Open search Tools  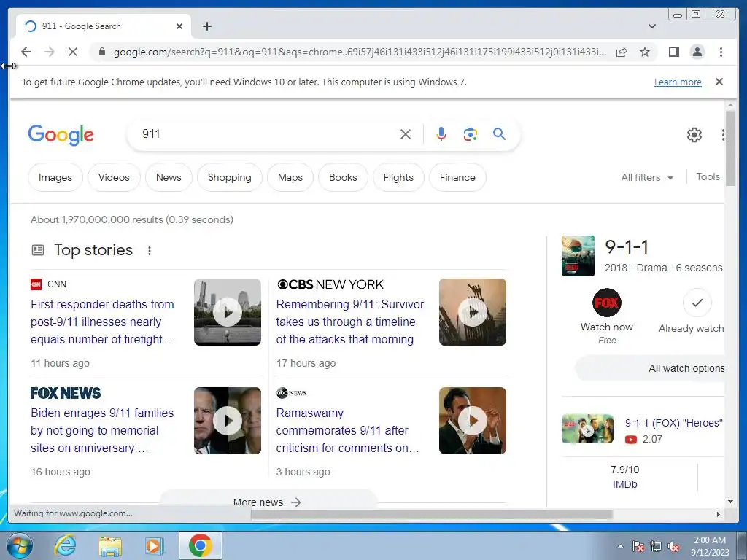coord(708,176)
